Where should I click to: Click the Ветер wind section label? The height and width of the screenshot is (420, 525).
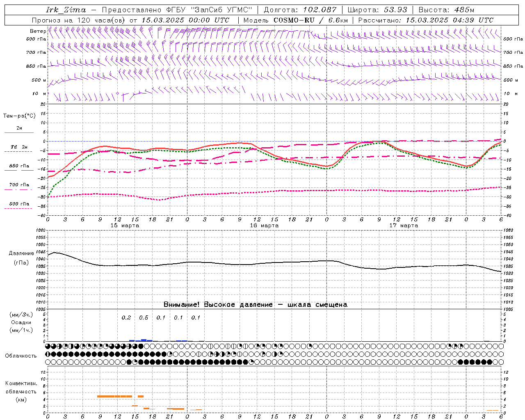[x=38, y=31]
